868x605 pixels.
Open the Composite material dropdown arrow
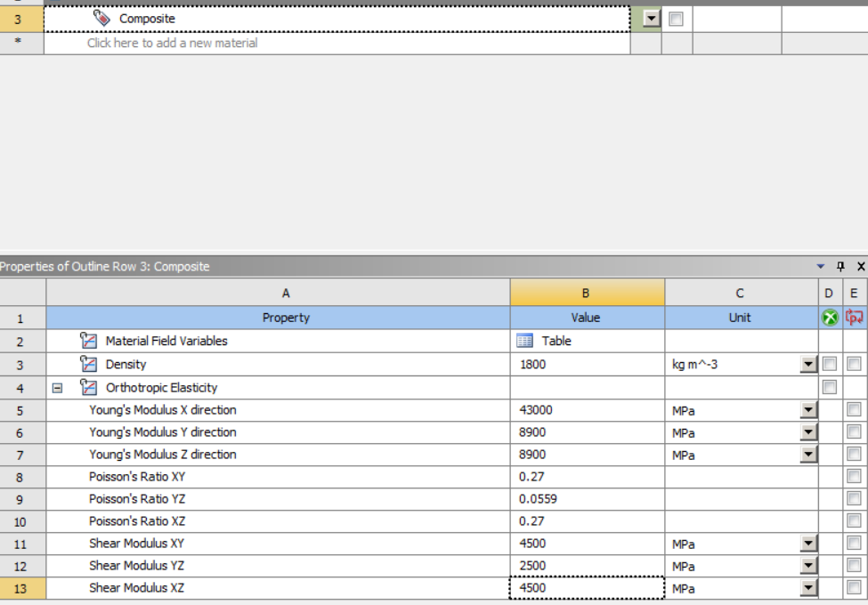coord(652,19)
